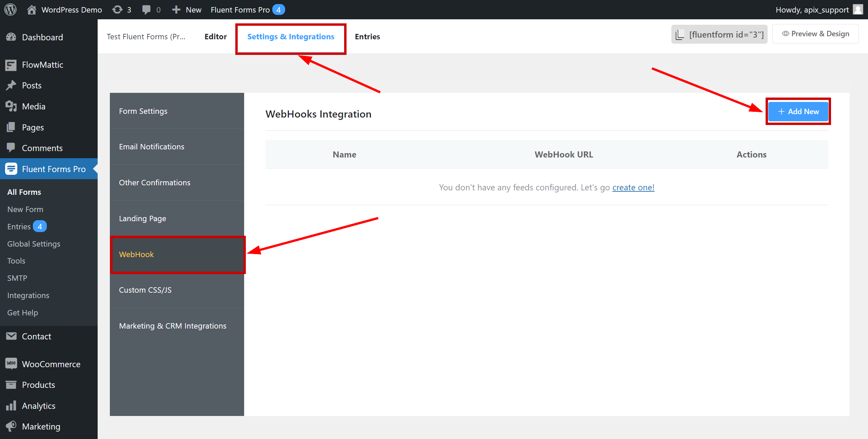Click the WooCommerce icon in sidebar
This screenshot has height=439, width=868.
tap(11, 364)
